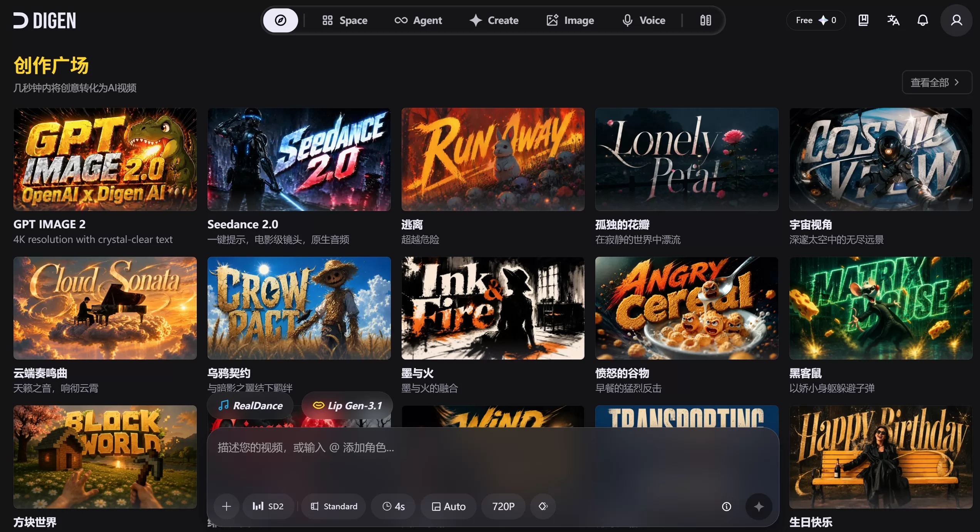Go to the Image tab
Screen dimensions: 980x532
tap(570, 20)
